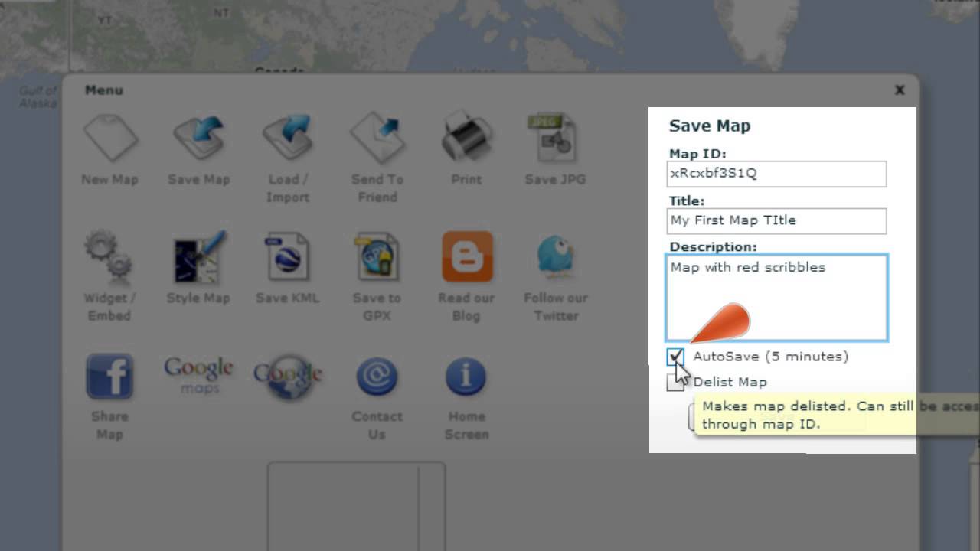Viewport: 980px width, 551px height.
Task: Enable the Delist Map checkbox
Action: (675, 382)
